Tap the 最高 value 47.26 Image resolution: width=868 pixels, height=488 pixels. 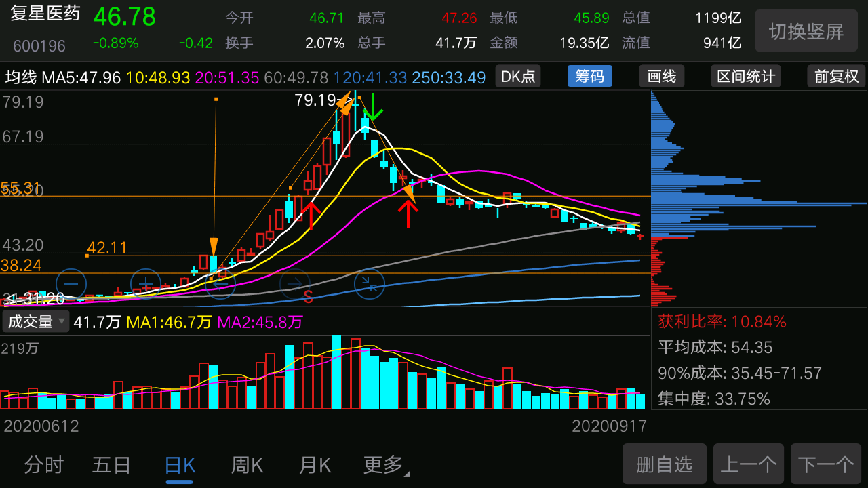coord(459,18)
